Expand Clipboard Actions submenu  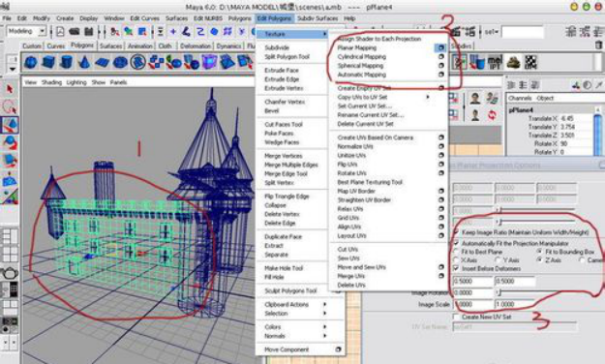pyautogui.click(x=325, y=305)
